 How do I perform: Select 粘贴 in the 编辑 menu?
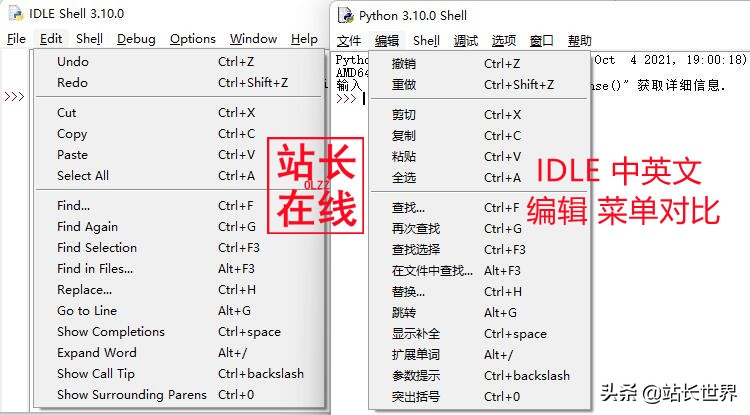coord(479,157)
